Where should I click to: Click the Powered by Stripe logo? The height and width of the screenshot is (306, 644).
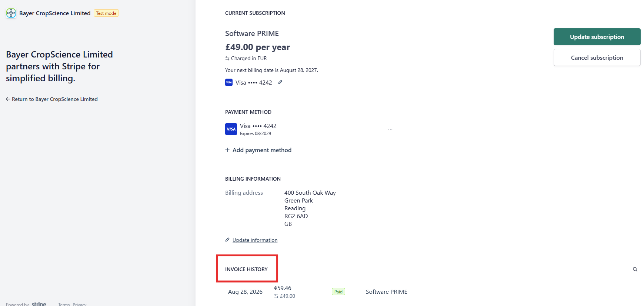tap(39, 304)
